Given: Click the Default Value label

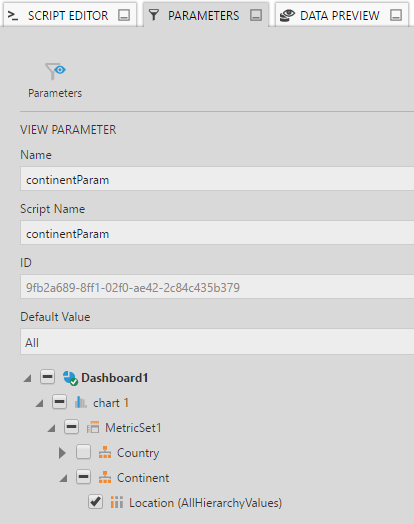Looking at the screenshot, I should tap(55, 317).
